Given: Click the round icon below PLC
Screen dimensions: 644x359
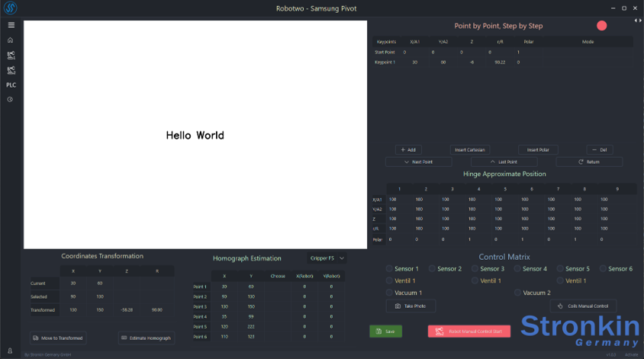Looking at the screenshot, I should tap(10, 99).
